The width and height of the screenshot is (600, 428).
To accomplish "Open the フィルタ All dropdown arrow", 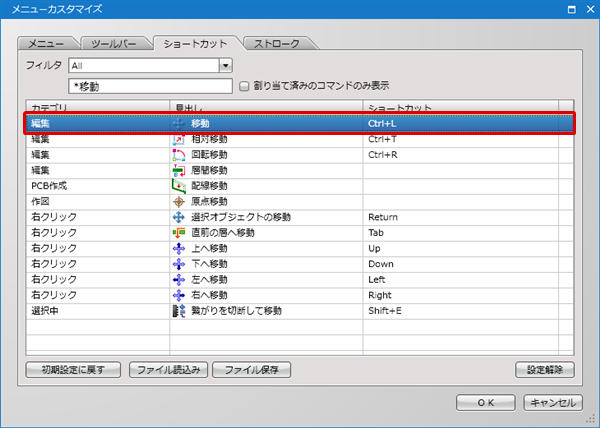I will pyautogui.click(x=226, y=66).
